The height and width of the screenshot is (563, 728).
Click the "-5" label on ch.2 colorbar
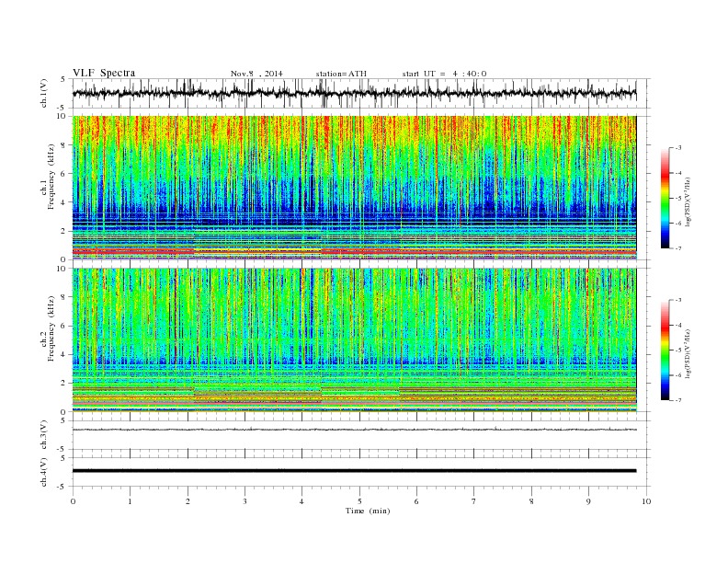(678, 350)
